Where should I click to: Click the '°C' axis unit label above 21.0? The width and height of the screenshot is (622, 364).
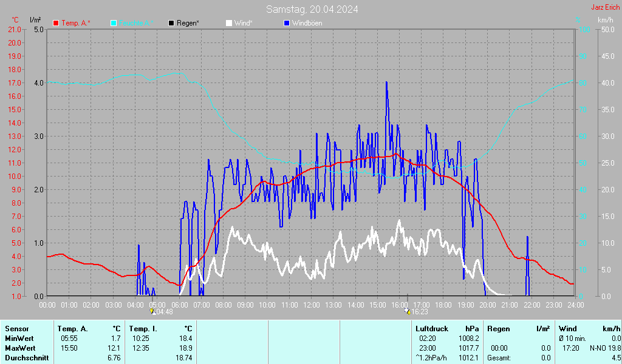coord(15,20)
